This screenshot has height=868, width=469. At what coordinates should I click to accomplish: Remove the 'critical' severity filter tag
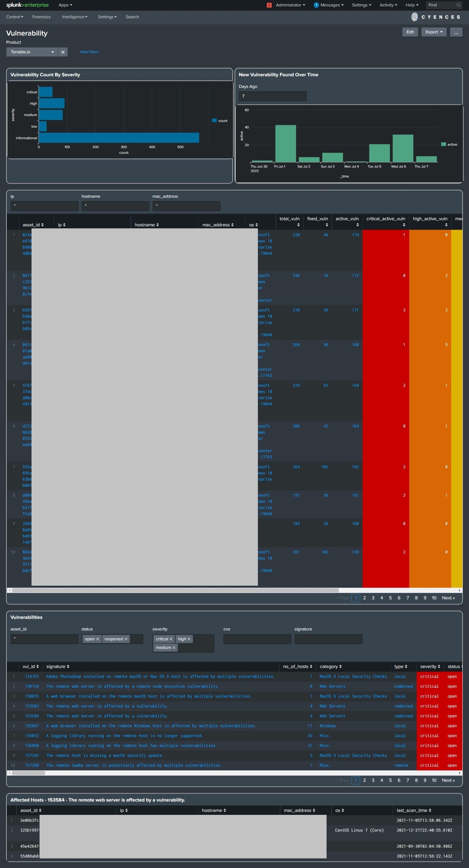point(171,639)
